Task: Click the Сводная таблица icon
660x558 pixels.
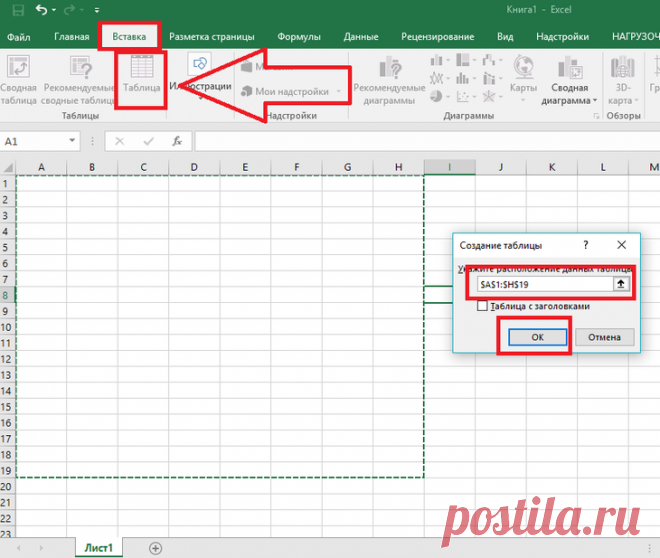Action: click(x=18, y=78)
